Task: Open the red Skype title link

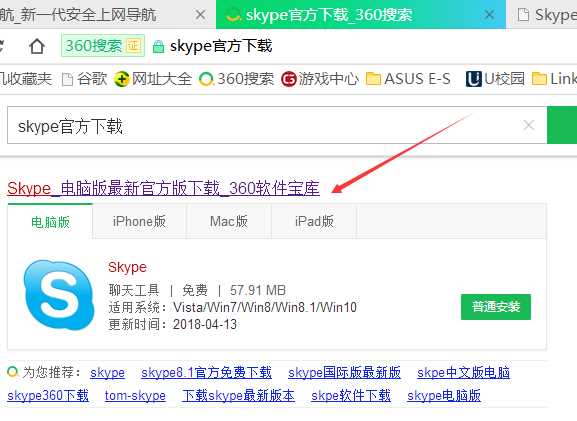Action: [x=127, y=268]
